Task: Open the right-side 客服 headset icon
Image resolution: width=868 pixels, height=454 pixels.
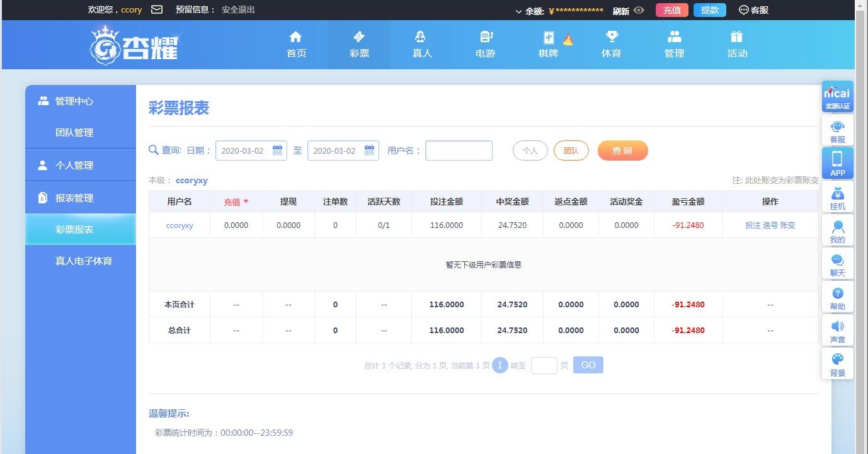Action: coord(838,130)
